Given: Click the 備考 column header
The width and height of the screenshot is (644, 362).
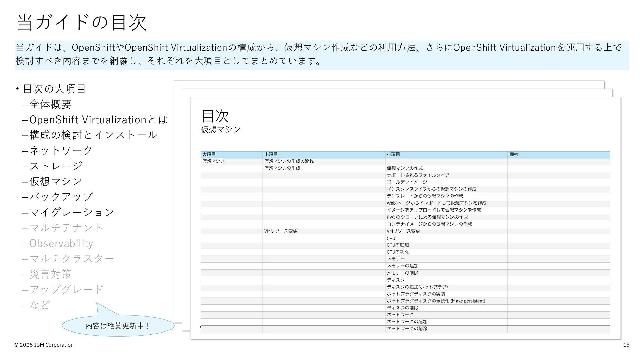Looking at the screenshot, I should [x=514, y=154].
